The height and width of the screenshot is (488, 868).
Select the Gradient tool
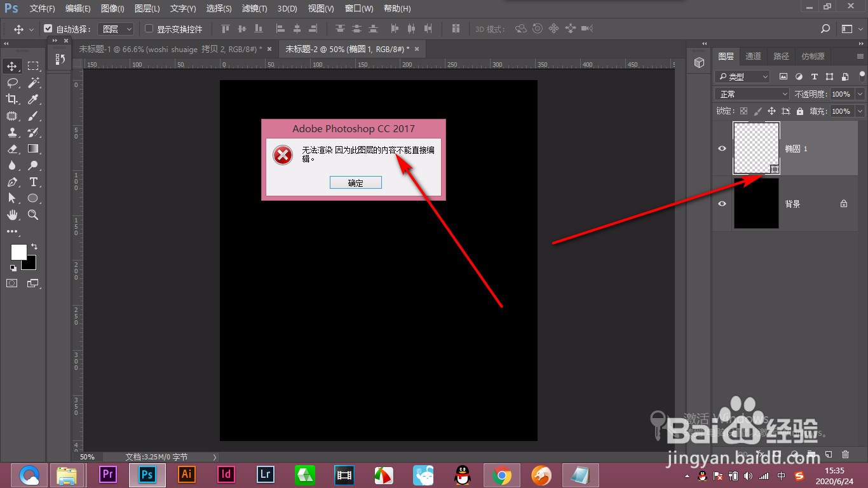(x=33, y=149)
